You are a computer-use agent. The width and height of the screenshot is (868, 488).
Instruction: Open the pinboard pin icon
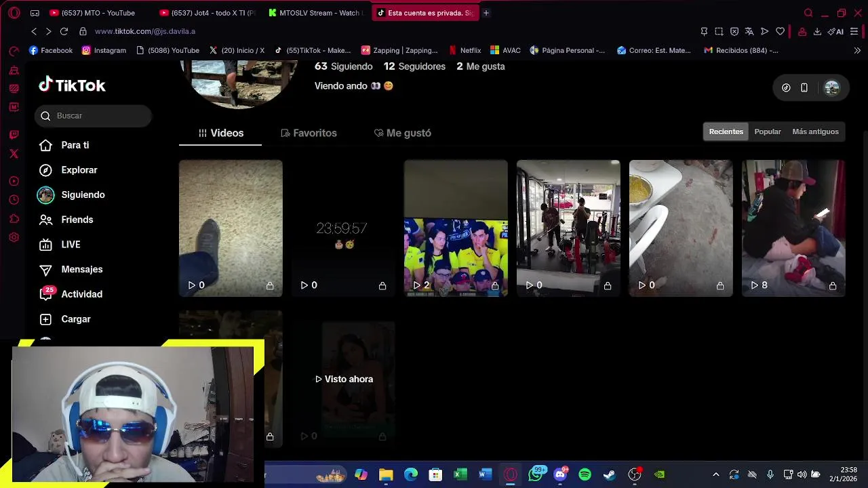[704, 31]
